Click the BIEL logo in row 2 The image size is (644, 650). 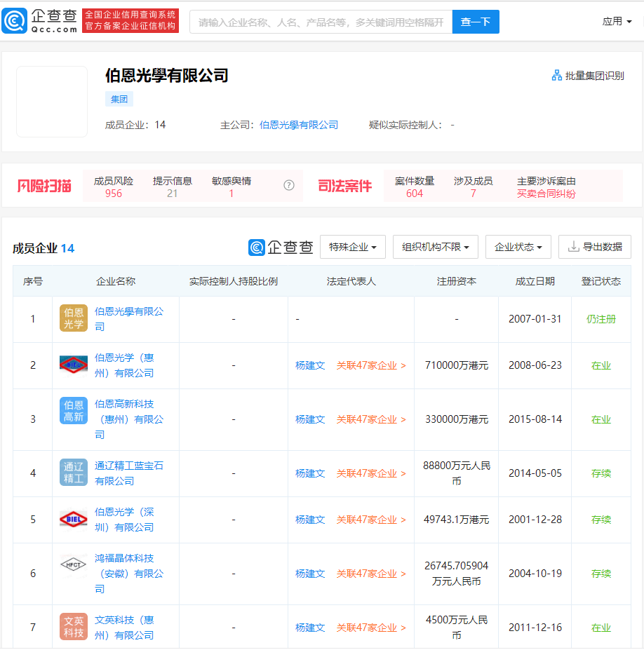tap(74, 365)
